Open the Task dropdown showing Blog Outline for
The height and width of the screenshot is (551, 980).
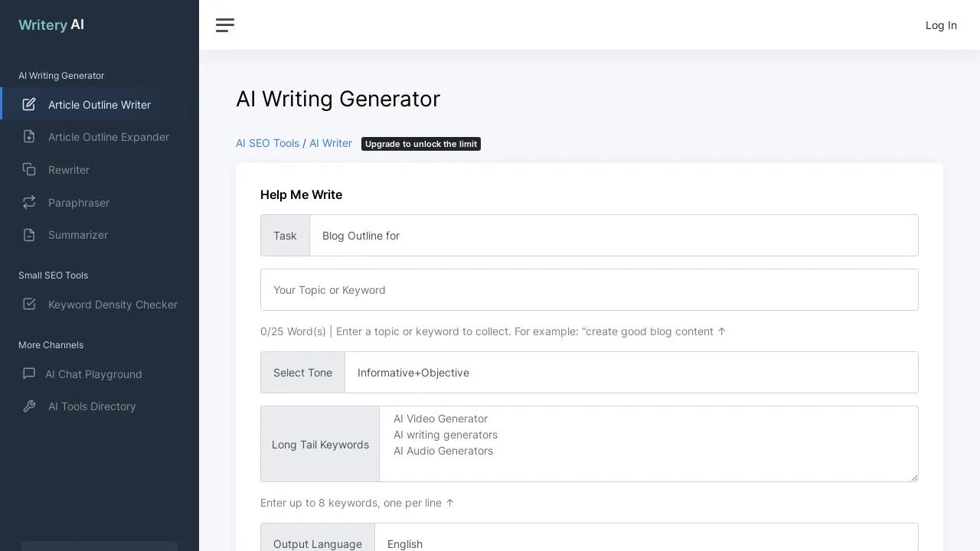[612, 236]
